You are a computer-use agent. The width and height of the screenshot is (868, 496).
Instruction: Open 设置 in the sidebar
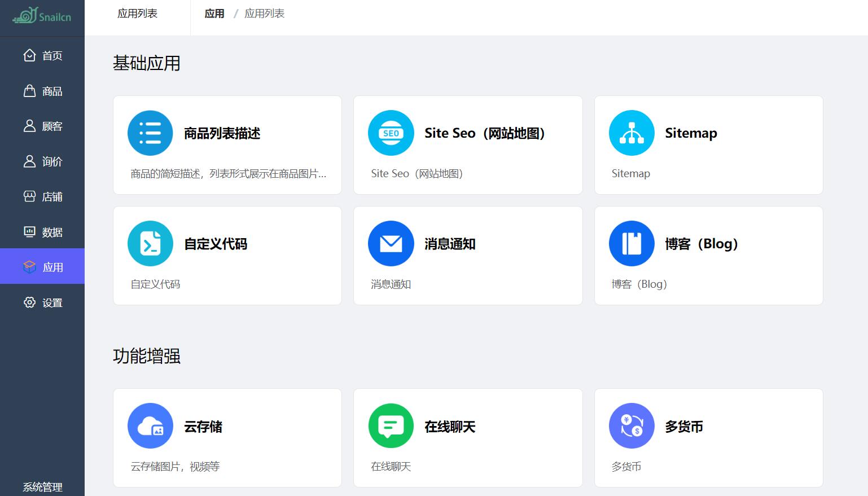tap(42, 302)
